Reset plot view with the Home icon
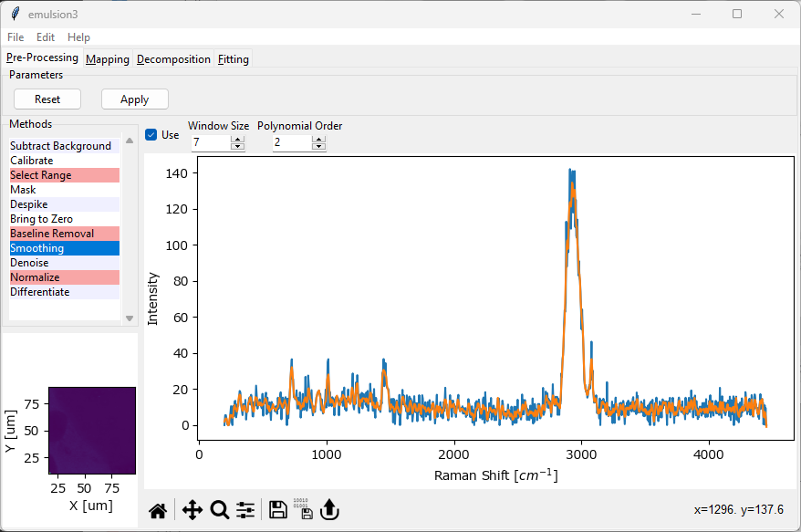The image size is (801, 532). (158, 511)
